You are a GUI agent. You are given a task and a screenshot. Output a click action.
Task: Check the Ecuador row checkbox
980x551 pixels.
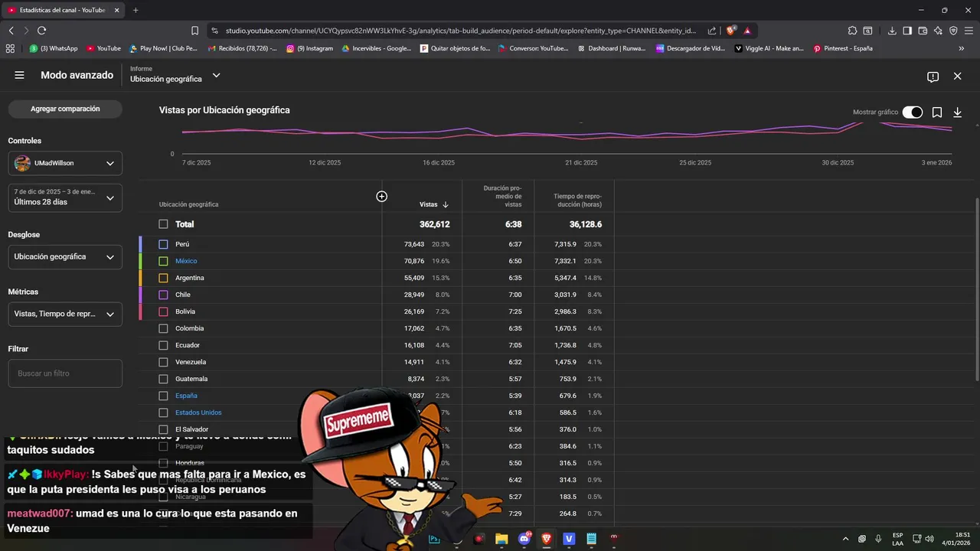pyautogui.click(x=163, y=345)
